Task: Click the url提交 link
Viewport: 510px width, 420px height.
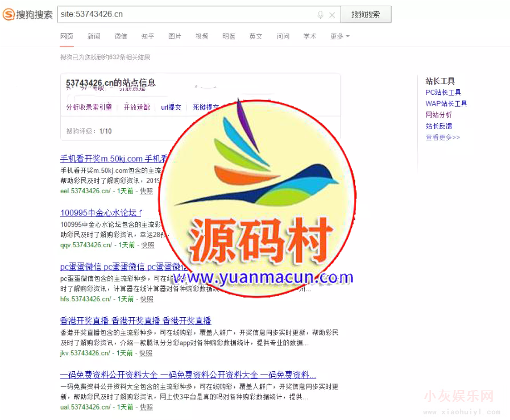Action: tap(171, 107)
